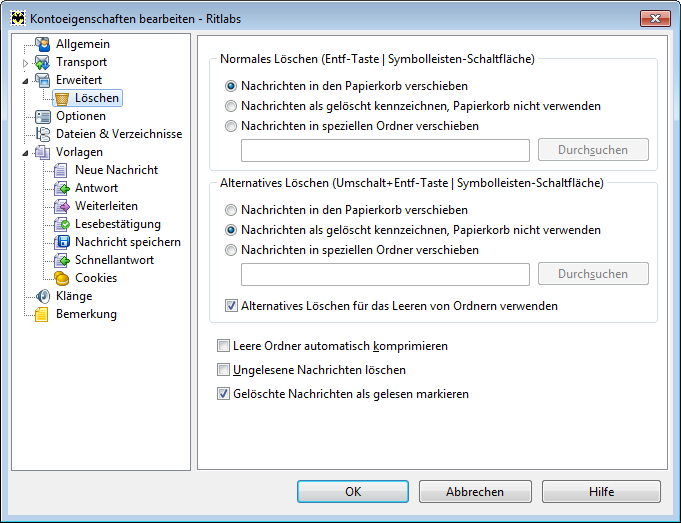The height and width of the screenshot is (523, 681).
Task: Select normal delete: move to special folder
Action: (231, 126)
